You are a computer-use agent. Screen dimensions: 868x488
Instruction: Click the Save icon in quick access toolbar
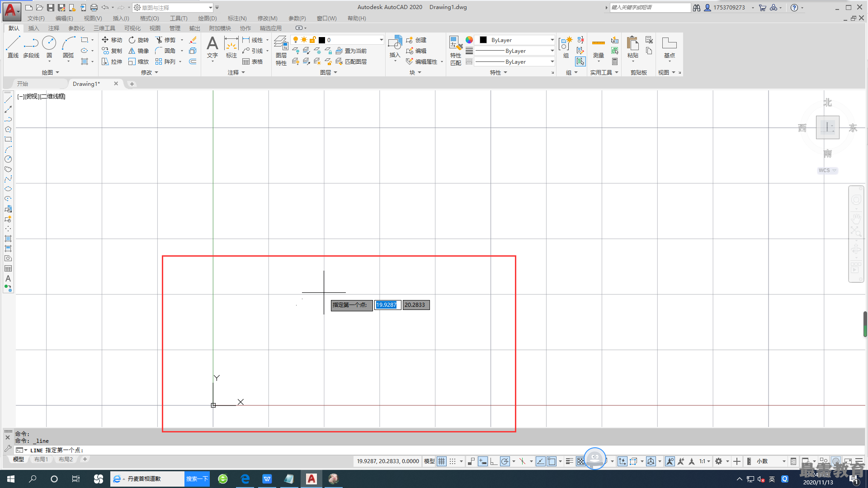[x=51, y=8]
